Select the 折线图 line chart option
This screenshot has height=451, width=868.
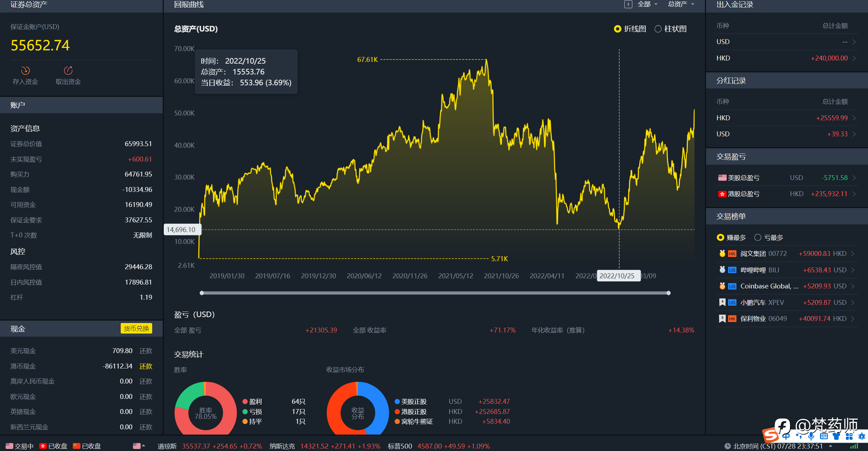pos(630,29)
